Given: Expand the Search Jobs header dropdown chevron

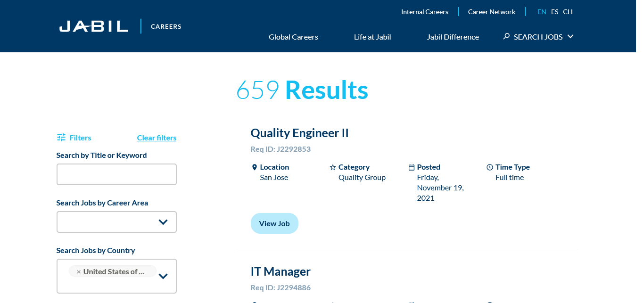Looking at the screenshot, I should click(x=570, y=36).
